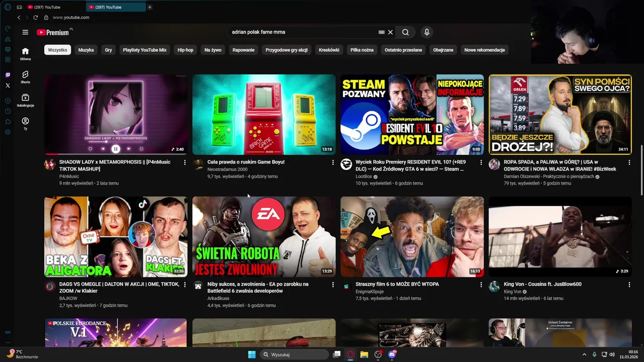644x362 pixels.
Task: Select the Hip-hop filter chip
Action: click(x=185, y=50)
